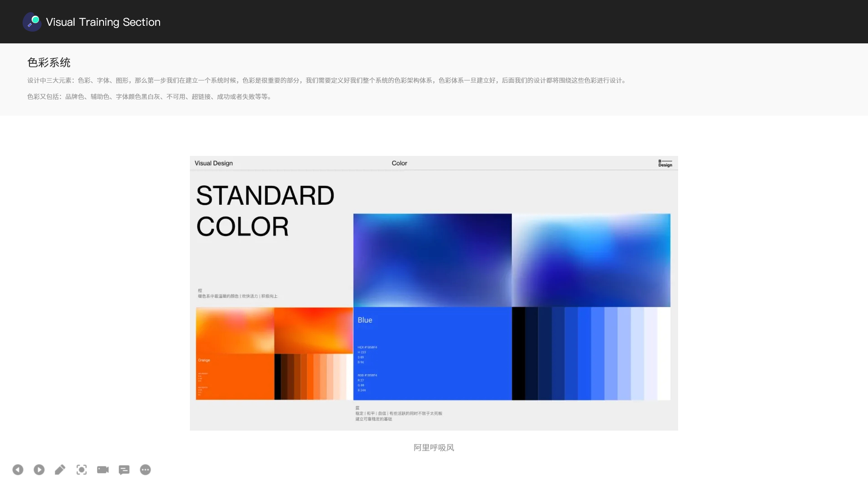Select the Color label in image header

[399, 163]
